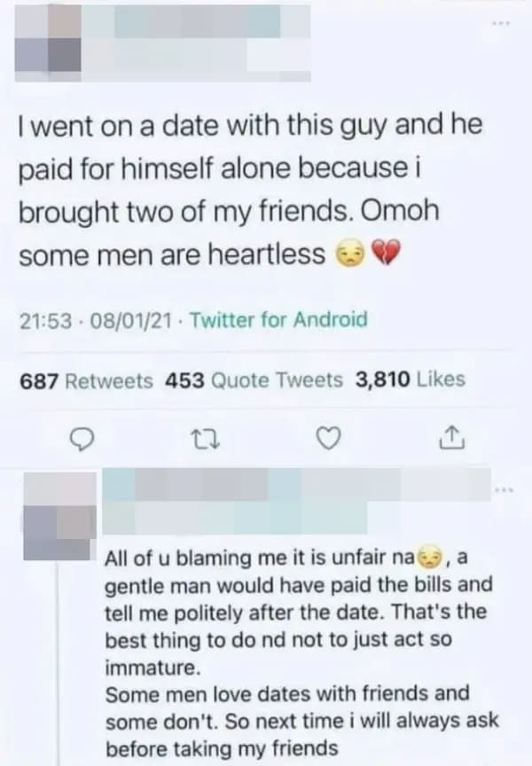Tap the share icon under the tweet

coord(452,436)
